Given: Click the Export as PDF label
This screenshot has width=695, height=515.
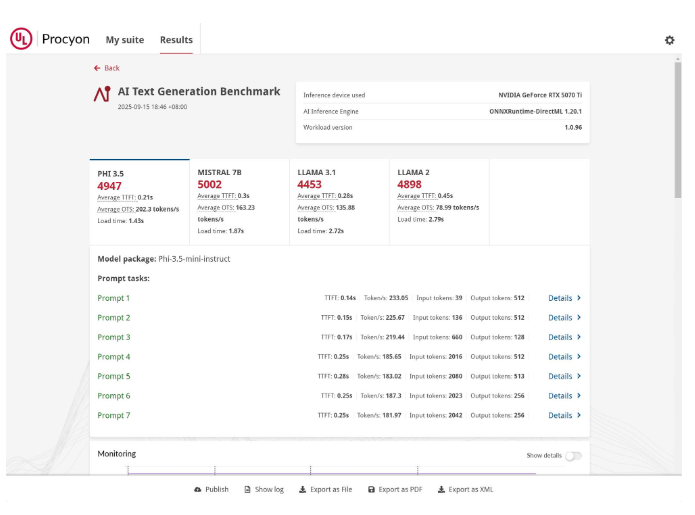Looking at the screenshot, I should 400,489.
